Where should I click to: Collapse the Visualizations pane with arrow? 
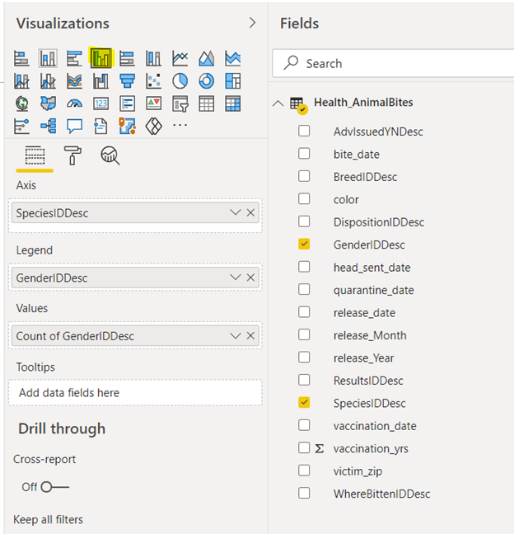coord(252,23)
